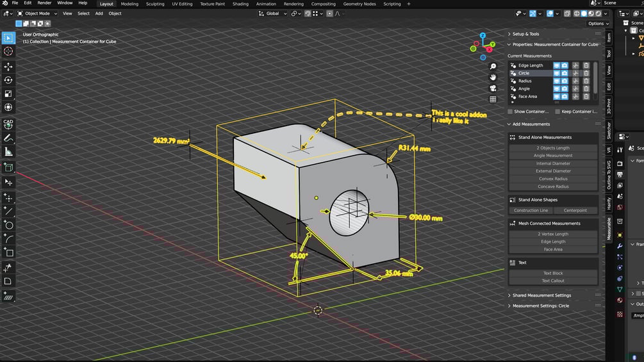This screenshot has height=362, width=644.
Task: Click the Internal Diameter button
Action: click(553, 163)
